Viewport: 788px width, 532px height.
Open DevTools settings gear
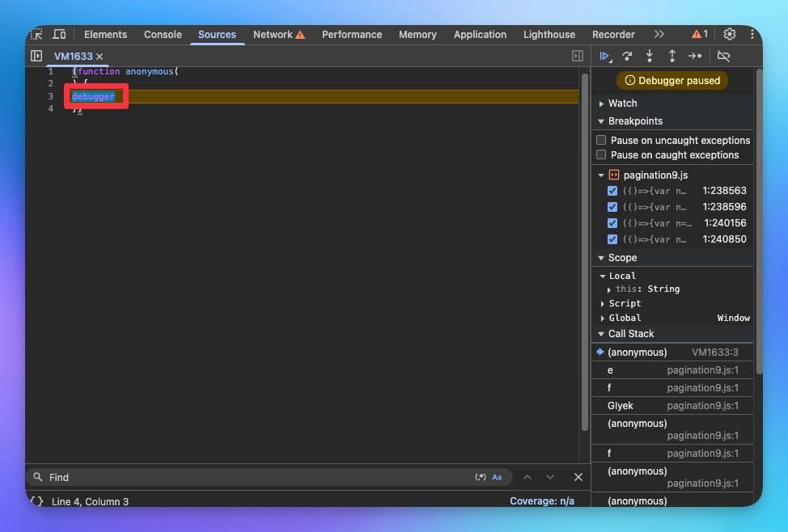coord(729,34)
